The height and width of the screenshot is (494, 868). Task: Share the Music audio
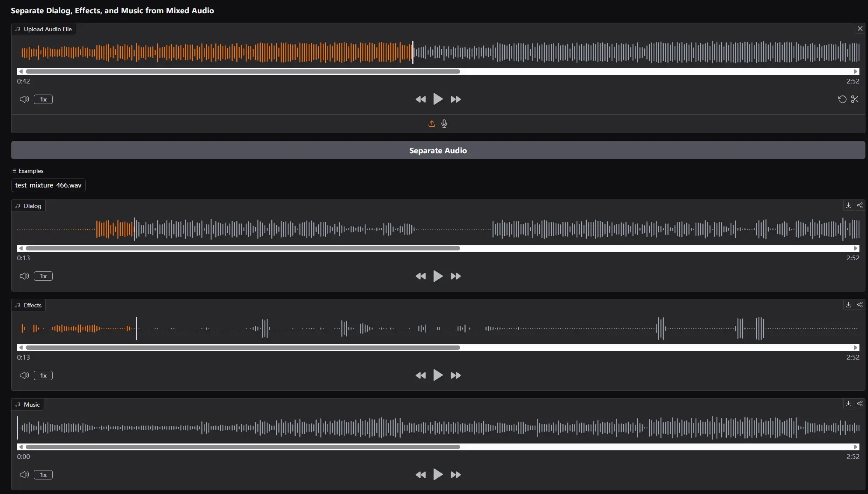click(859, 404)
